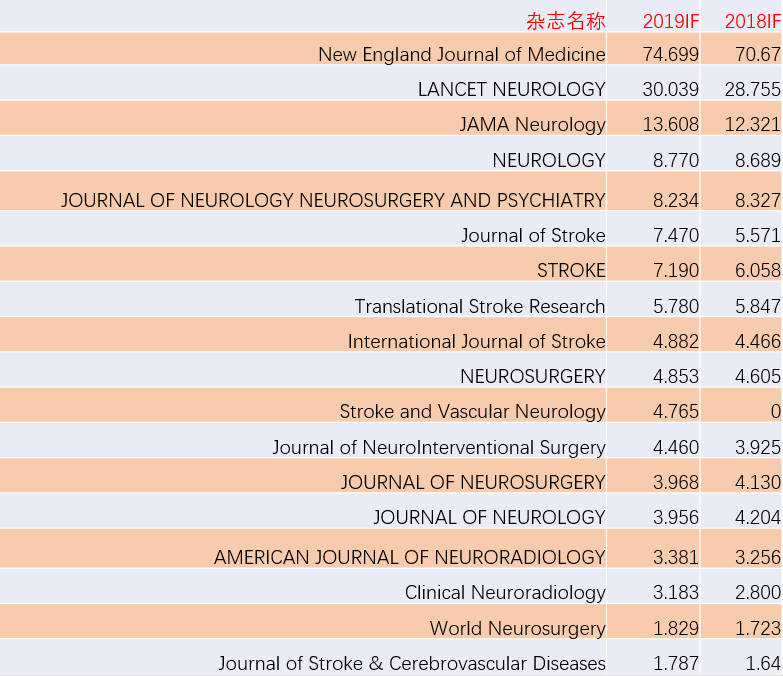The image size is (783, 676).
Task: Click the 8.327 value
Action: (758, 200)
